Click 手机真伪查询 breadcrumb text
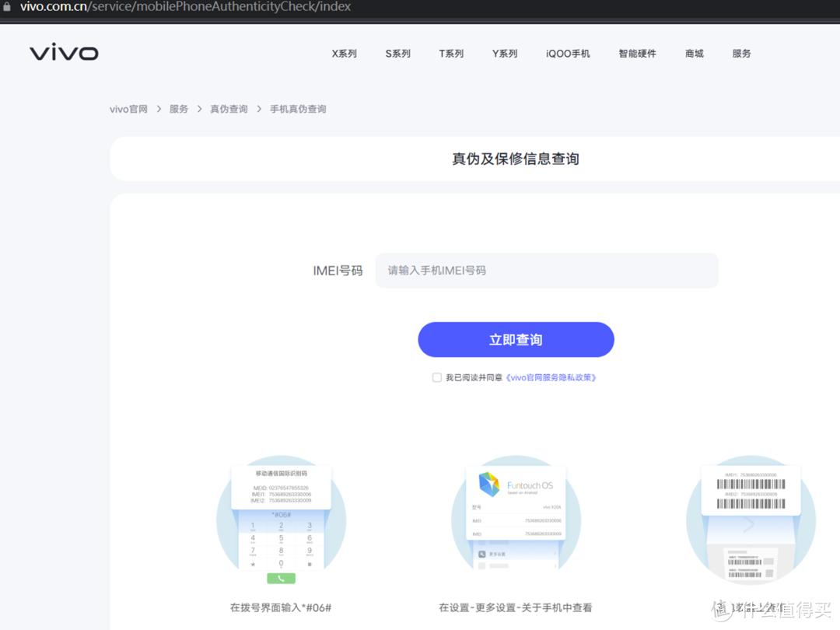840x630 pixels. pos(298,110)
